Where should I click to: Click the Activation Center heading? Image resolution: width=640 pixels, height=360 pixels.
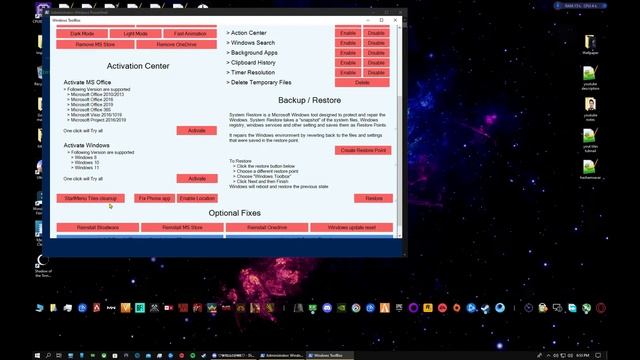coord(138,66)
